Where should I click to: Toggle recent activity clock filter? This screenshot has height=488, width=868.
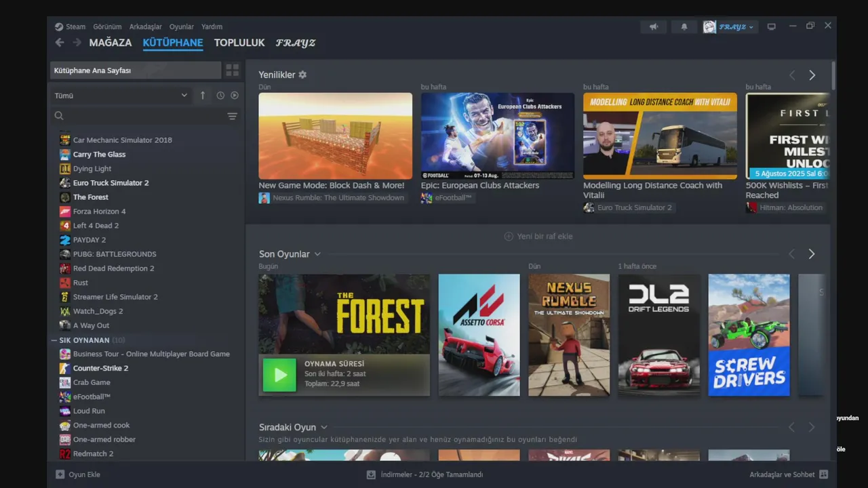[220, 96]
